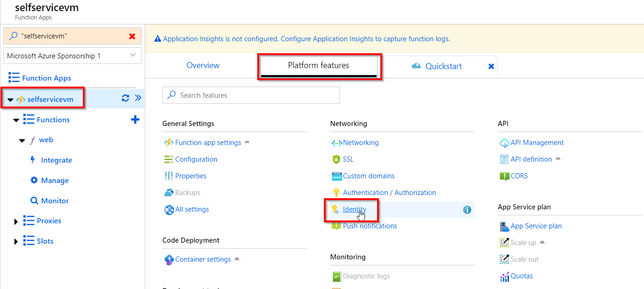Viewport: 644px width, 289px height.
Task: Close the Quickstart tab
Action: pos(491,67)
